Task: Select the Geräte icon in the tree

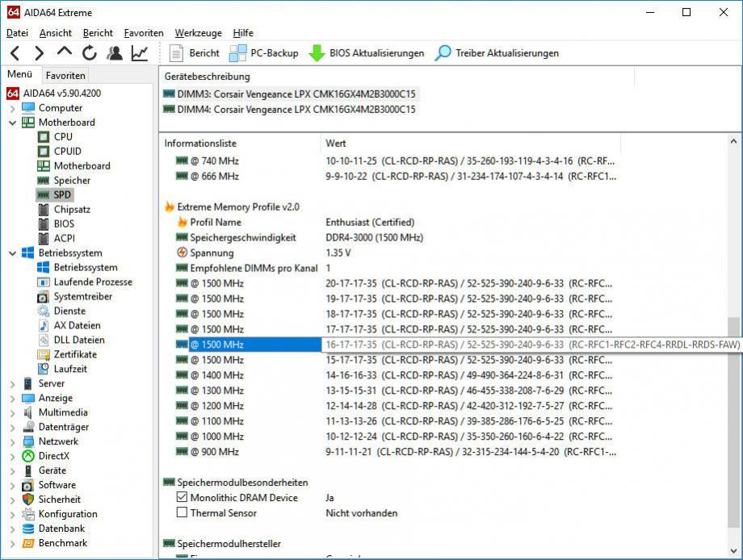Action: click(28, 470)
